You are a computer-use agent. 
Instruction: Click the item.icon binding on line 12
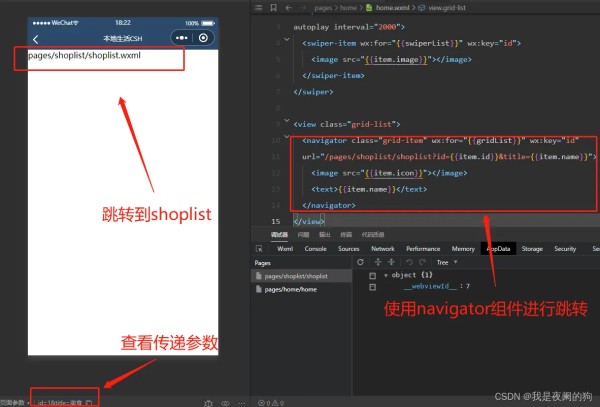[394, 173]
